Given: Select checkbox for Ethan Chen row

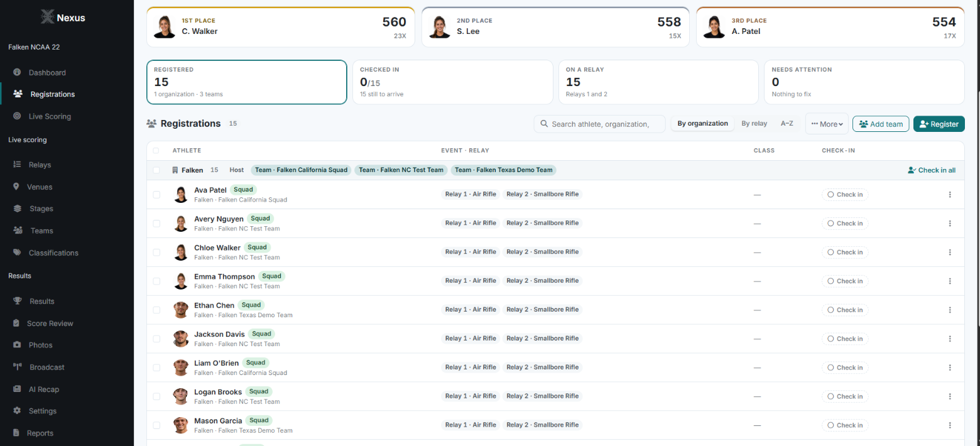Looking at the screenshot, I should [x=156, y=310].
